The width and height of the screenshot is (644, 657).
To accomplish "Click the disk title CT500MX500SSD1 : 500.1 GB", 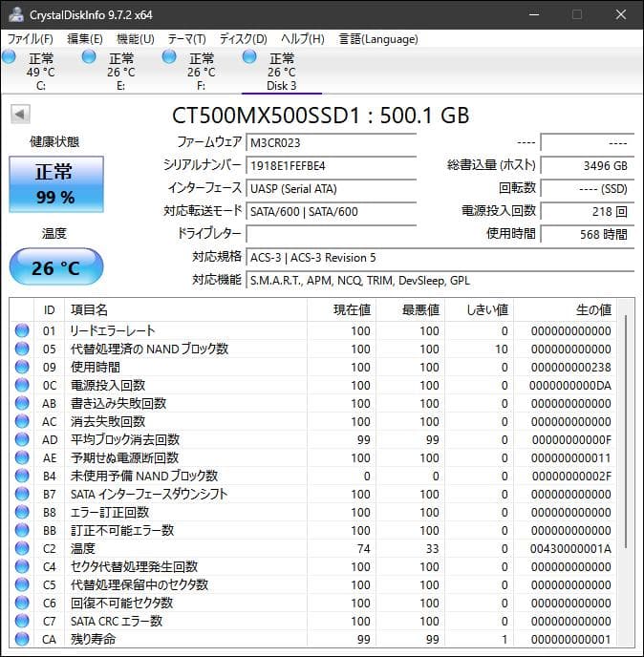I will [321, 115].
